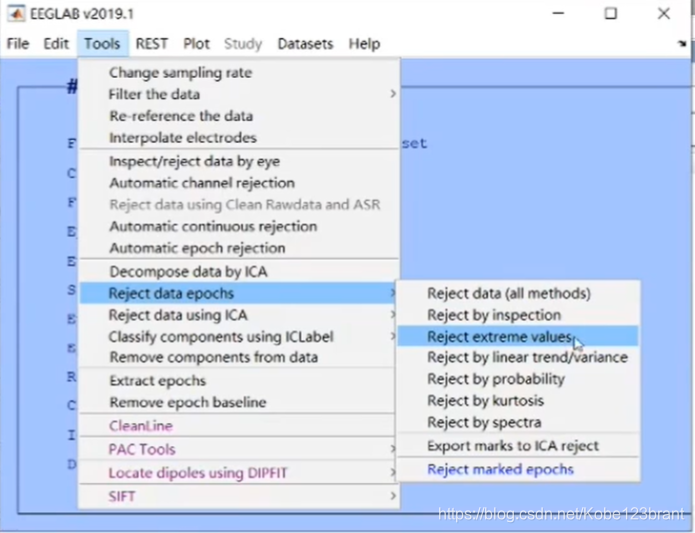Screen dimensions: 695x533
Task: Choose Automatic continuous rejection
Action: [239, 226]
